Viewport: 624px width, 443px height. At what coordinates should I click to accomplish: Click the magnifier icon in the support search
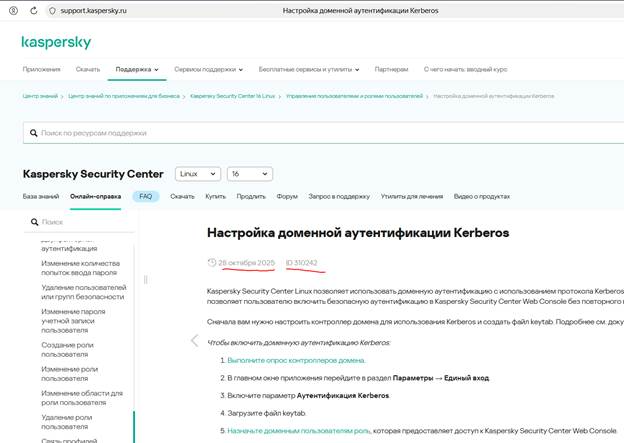(x=34, y=133)
